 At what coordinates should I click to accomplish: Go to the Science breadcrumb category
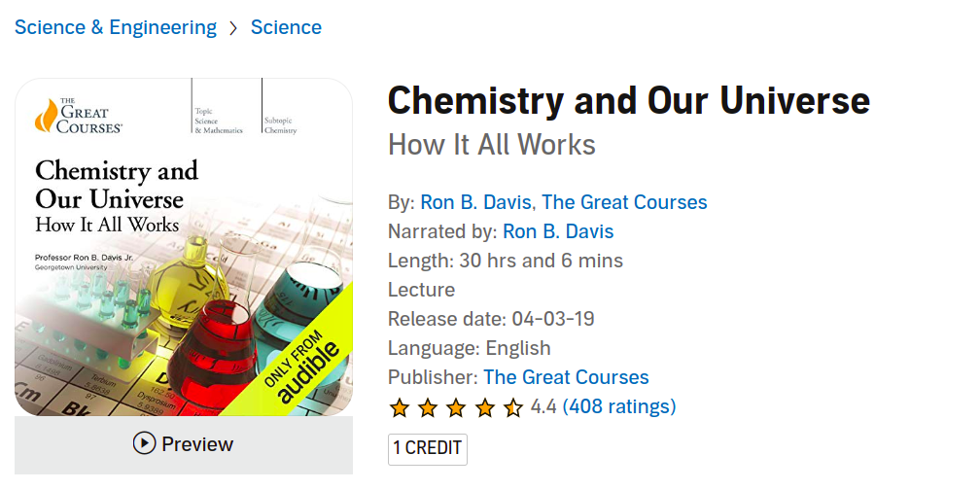pyautogui.click(x=286, y=27)
